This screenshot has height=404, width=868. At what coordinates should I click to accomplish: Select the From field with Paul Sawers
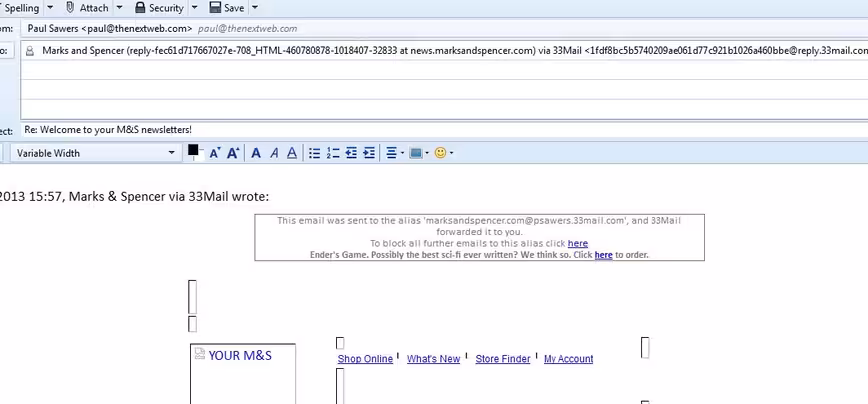tap(444, 28)
